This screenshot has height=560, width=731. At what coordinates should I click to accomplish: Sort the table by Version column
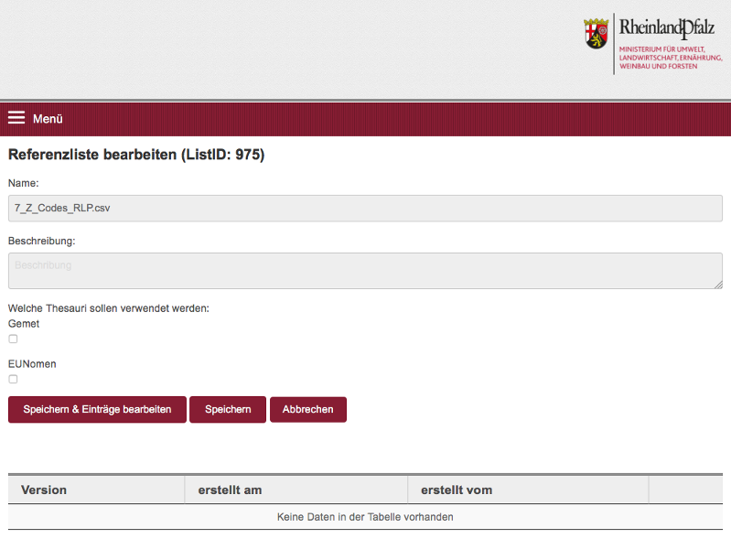[x=44, y=490]
